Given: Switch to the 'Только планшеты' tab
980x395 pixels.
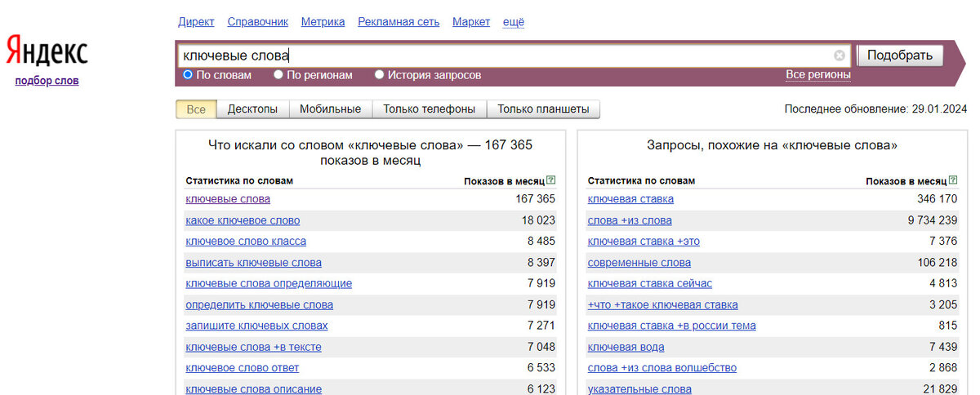Looking at the screenshot, I should 543,109.
